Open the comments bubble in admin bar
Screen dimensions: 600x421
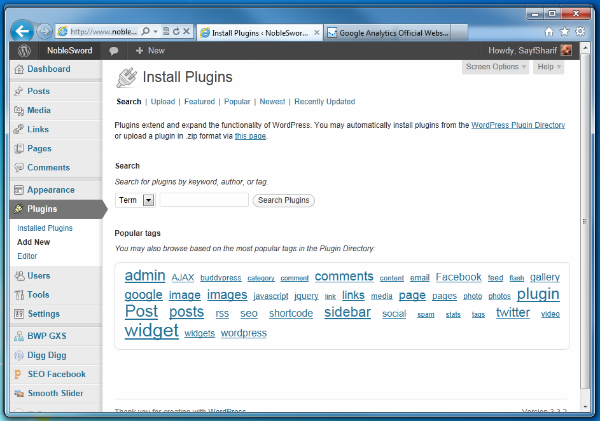click(114, 51)
